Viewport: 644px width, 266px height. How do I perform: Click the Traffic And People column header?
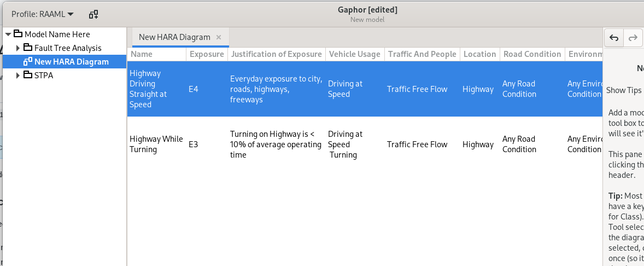pyautogui.click(x=422, y=54)
